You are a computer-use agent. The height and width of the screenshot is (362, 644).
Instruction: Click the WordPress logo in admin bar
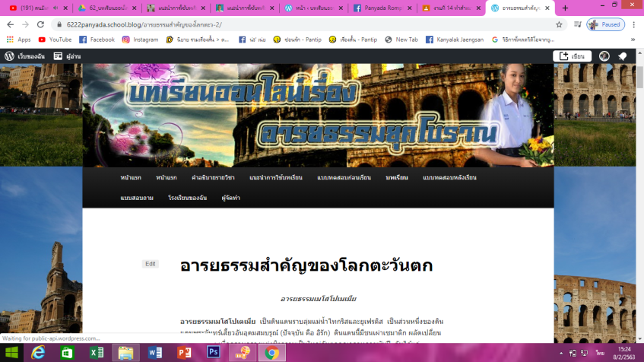[9, 56]
